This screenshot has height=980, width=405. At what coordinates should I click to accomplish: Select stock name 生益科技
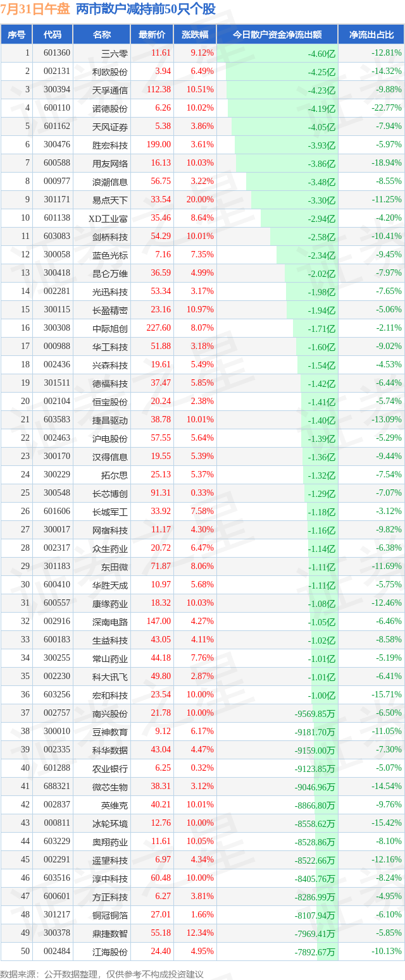(x=110, y=640)
